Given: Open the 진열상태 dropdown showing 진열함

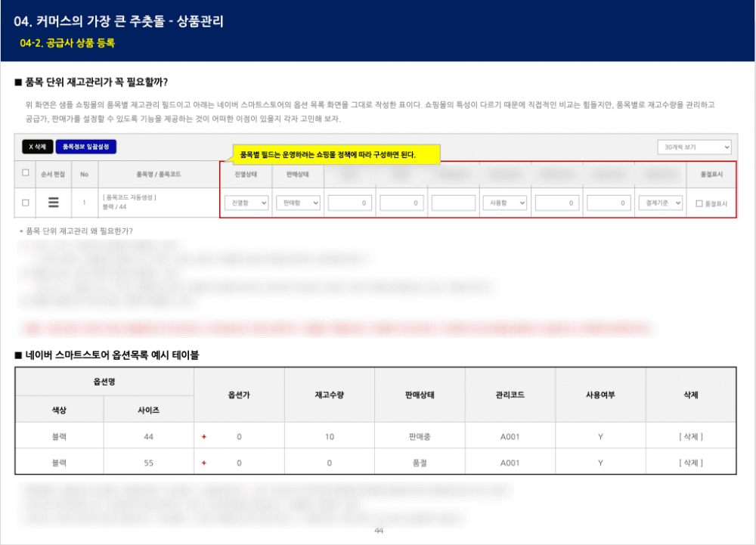Looking at the screenshot, I should click(246, 203).
